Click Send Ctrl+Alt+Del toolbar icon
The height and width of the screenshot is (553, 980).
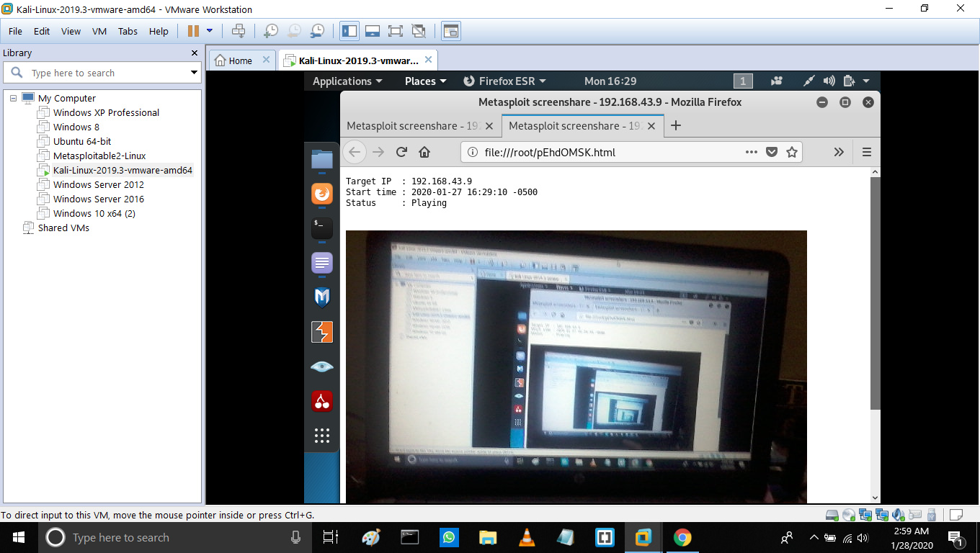tap(239, 31)
